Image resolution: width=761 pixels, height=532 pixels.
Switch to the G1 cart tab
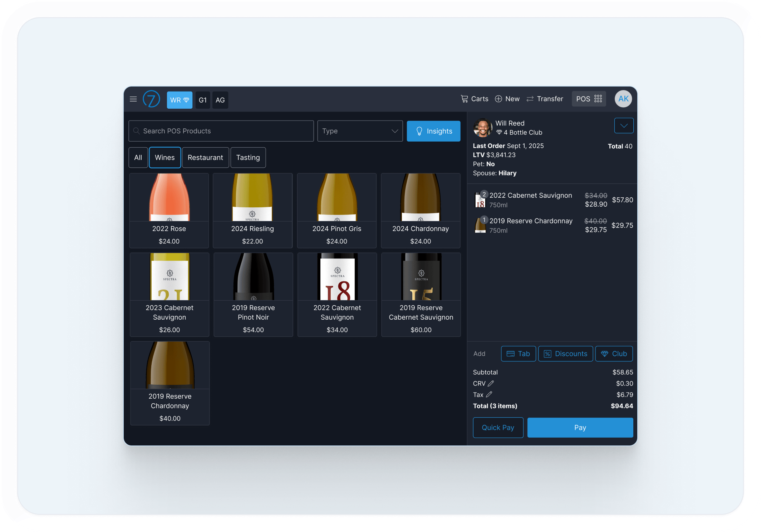(203, 100)
